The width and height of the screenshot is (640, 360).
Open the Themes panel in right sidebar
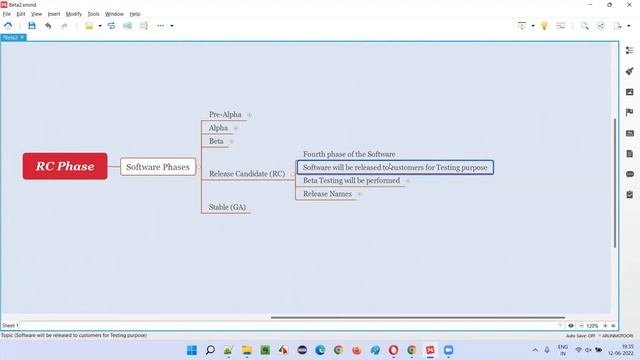[x=629, y=133]
